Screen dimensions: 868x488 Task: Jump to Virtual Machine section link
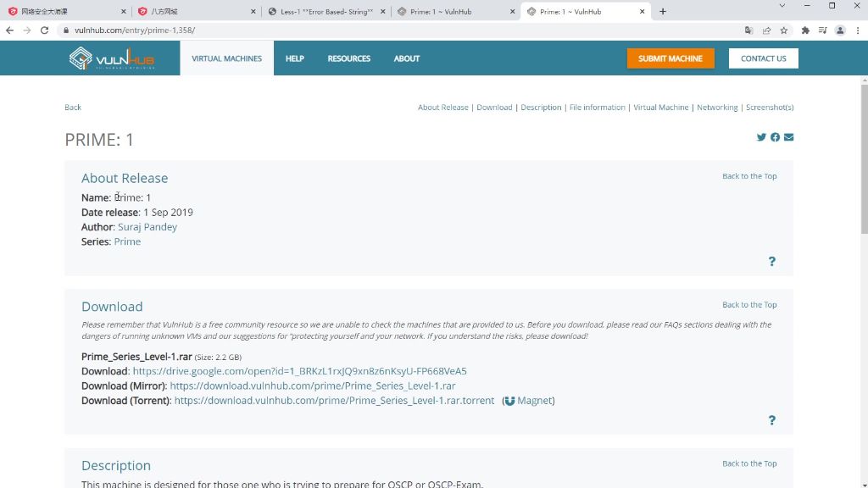(x=661, y=108)
